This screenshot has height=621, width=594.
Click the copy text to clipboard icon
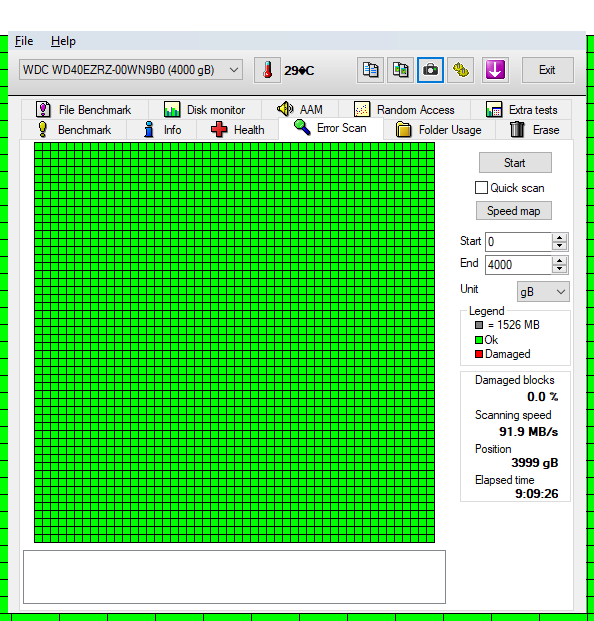(x=370, y=70)
